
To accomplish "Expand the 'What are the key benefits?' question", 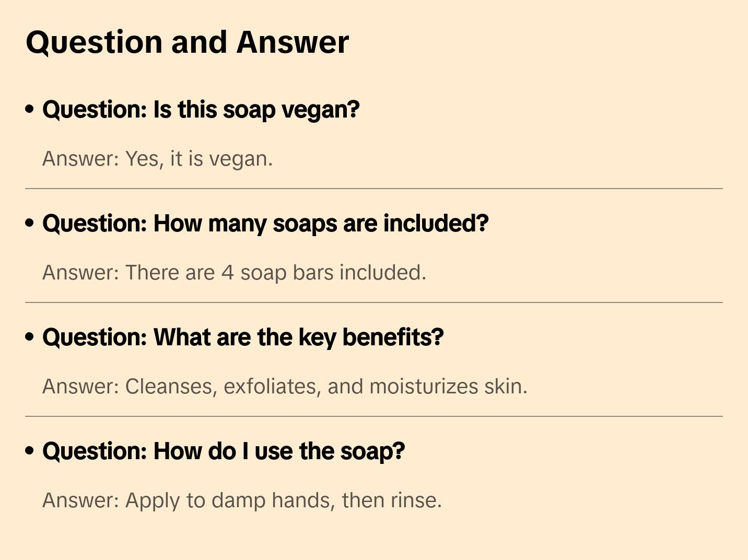I will 243,337.
